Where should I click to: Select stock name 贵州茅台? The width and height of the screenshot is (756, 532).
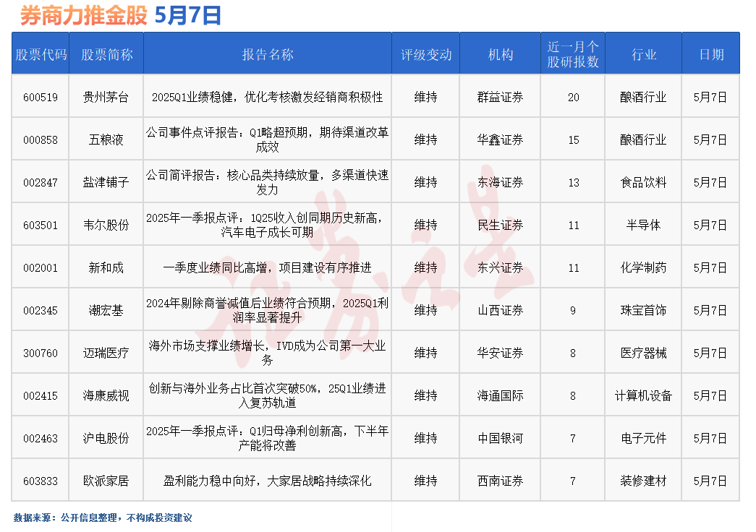tap(106, 98)
